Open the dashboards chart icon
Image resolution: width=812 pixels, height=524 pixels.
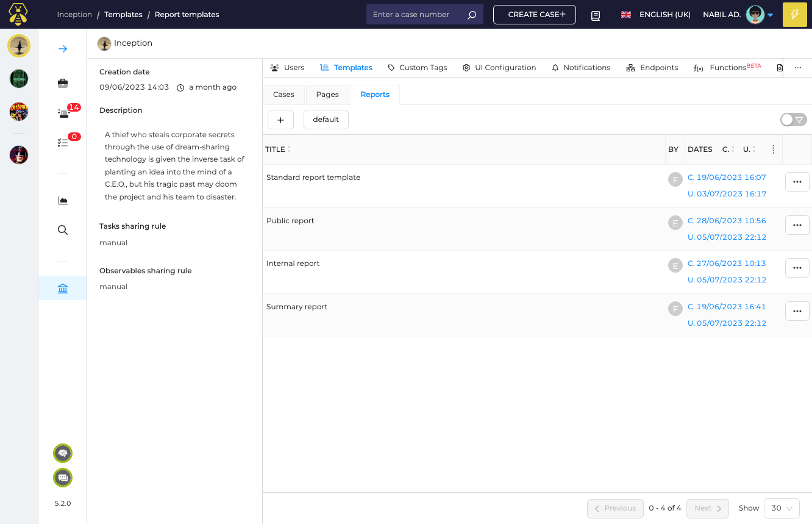(x=63, y=201)
